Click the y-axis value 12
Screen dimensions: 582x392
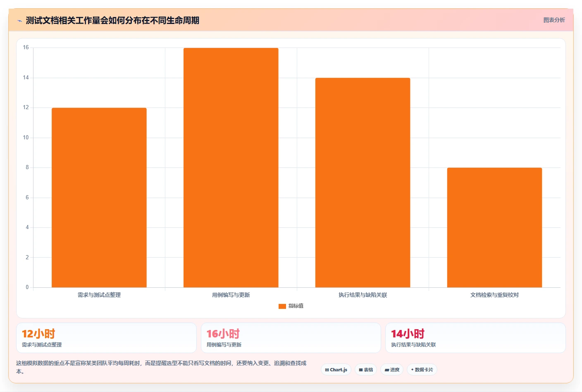(x=26, y=108)
